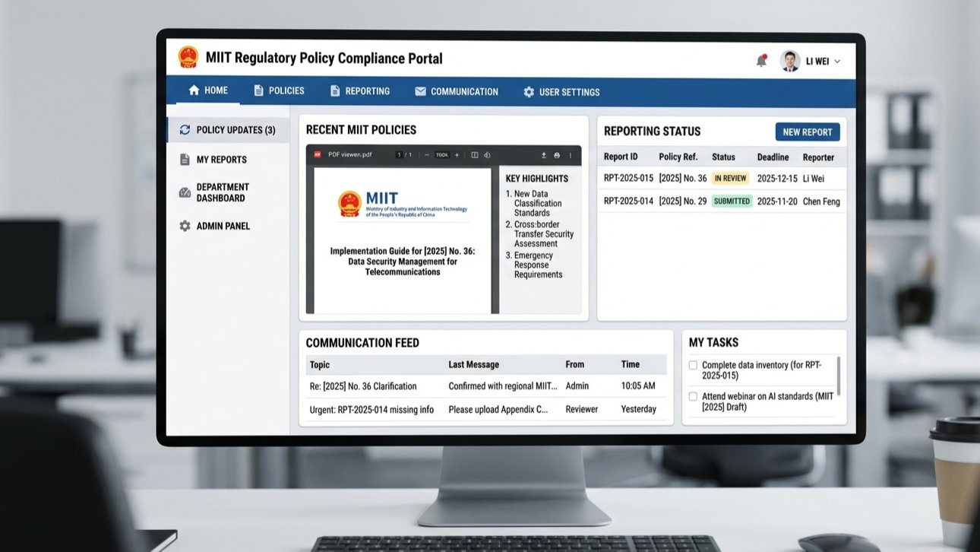The image size is (980, 552).
Task: Click the Yesterday message time
Action: coord(639,410)
